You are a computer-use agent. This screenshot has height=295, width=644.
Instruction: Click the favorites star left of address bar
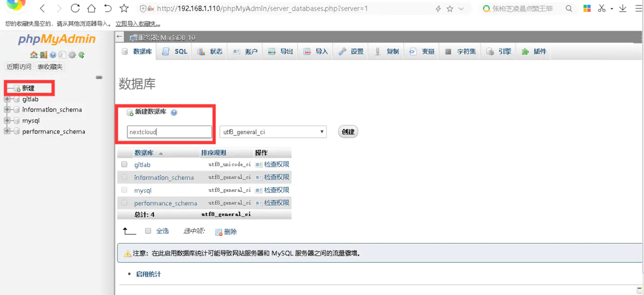124,9
